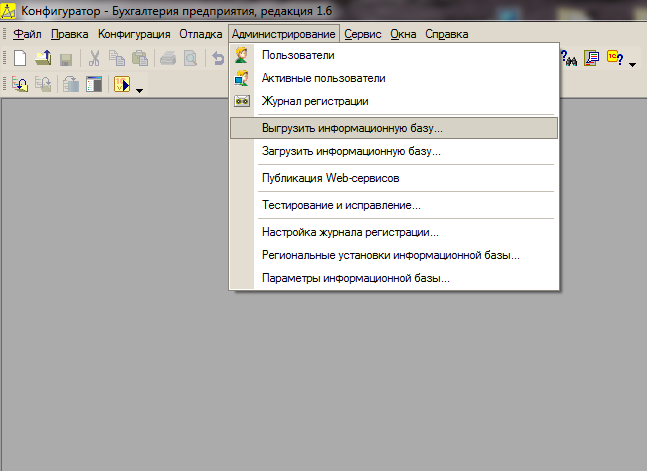
Task: Open Print preview with the magnifier page icon
Action: [190, 58]
